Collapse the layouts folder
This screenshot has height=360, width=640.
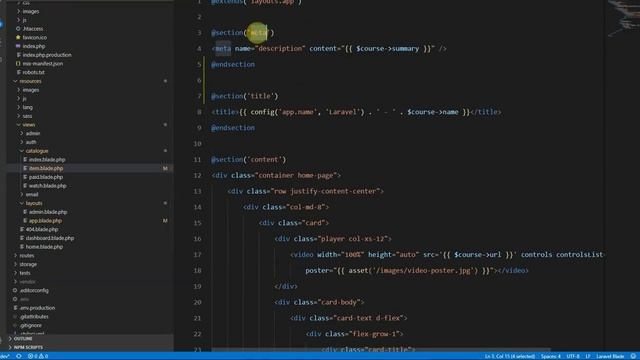[34, 203]
